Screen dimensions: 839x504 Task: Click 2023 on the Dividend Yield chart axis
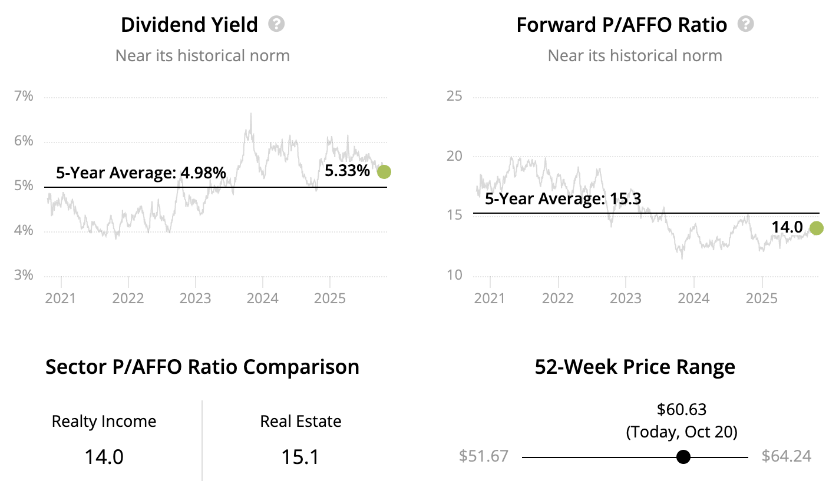(x=195, y=299)
